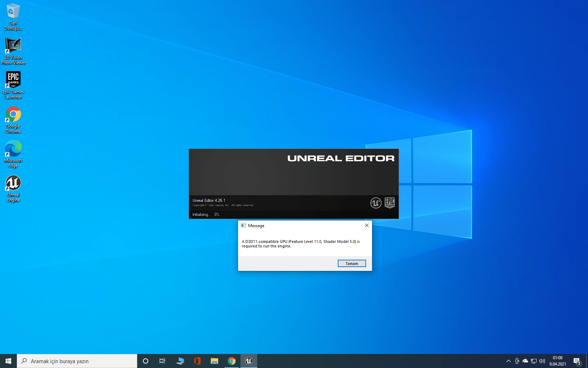The image size is (588, 368).
Task: Open the Windows Start menu
Action: tap(8, 361)
